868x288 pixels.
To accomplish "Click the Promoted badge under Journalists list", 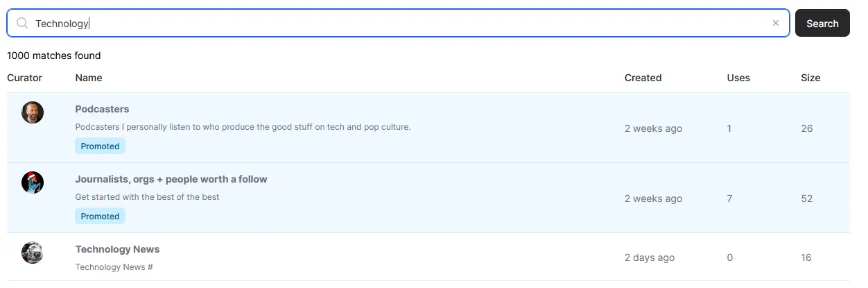I will pos(100,217).
